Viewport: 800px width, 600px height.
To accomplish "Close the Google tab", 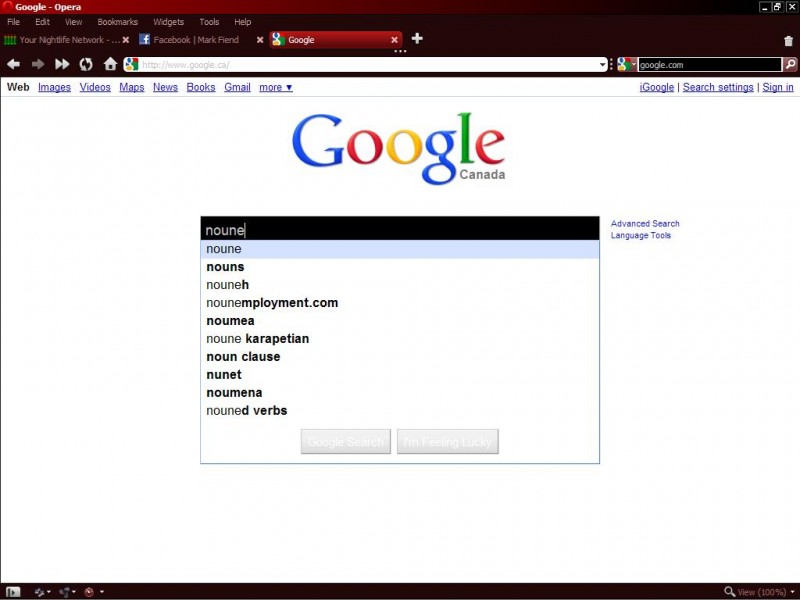I will pyautogui.click(x=394, y=40).
